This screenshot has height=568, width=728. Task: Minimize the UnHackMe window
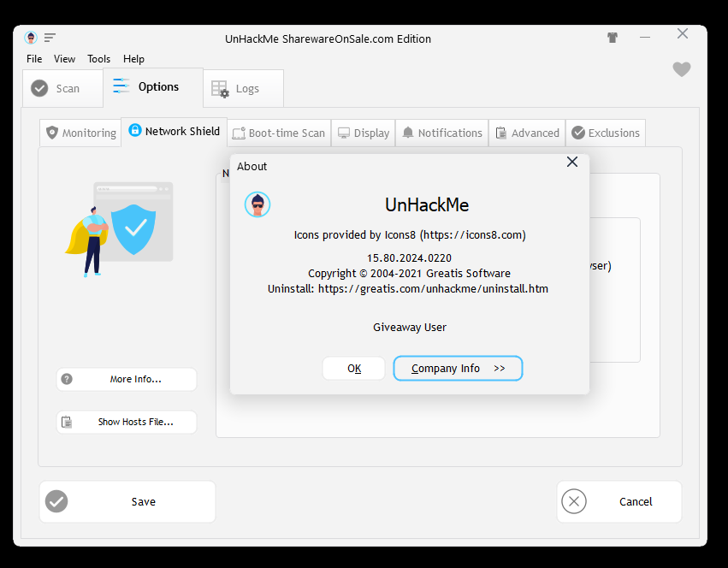645,37
